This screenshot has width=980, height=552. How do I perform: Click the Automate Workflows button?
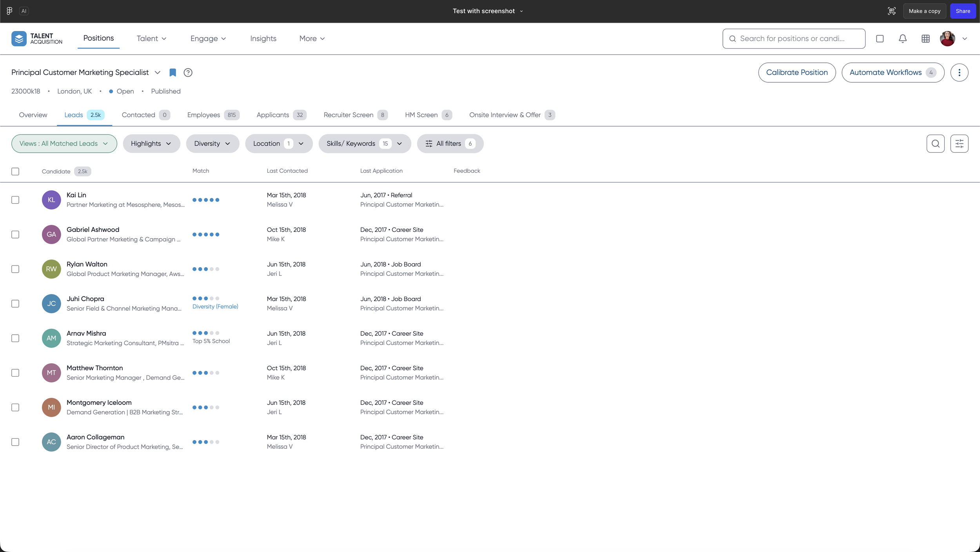(892, 73)
